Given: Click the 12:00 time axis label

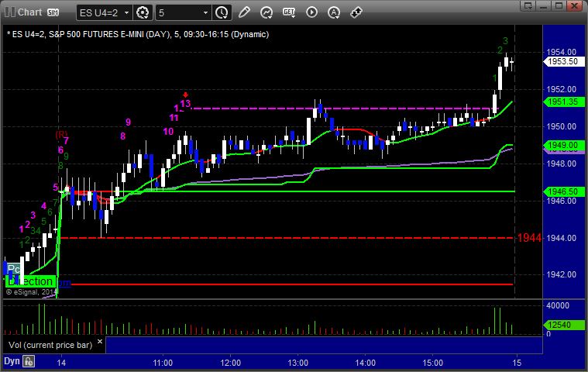Looking at the screenshot, I should [230, 363].
